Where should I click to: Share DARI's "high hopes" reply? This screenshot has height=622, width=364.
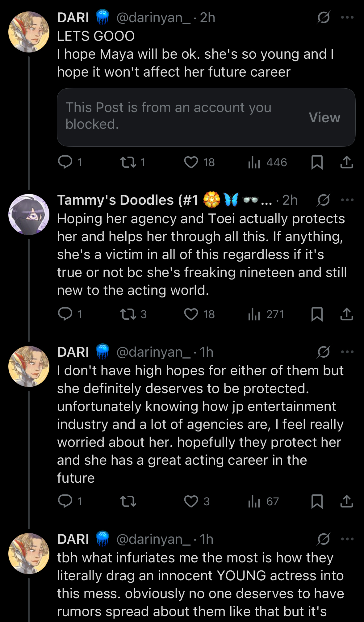point(346,501)
